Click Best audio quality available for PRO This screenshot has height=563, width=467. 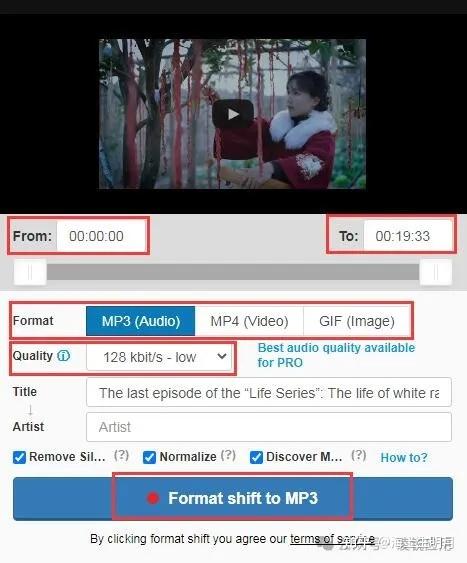pyautogui.click(x=336, y=355)
